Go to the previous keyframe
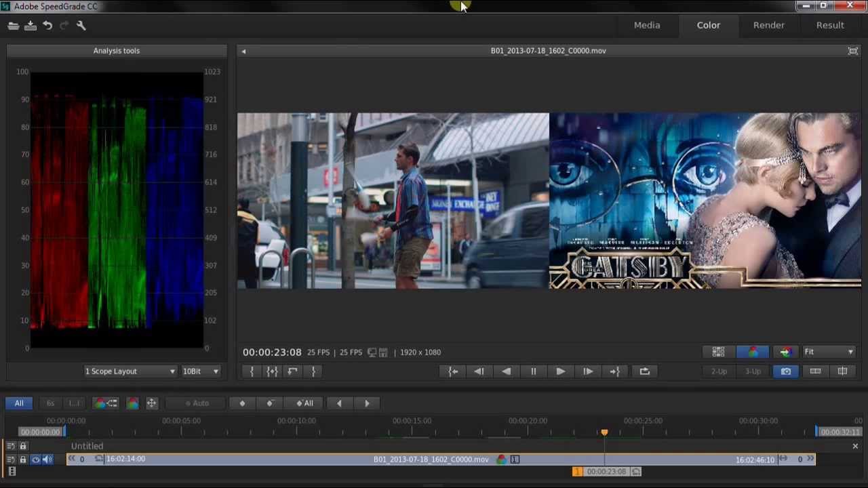The width and height of the screenshot is (868, 488). [339, 403]
